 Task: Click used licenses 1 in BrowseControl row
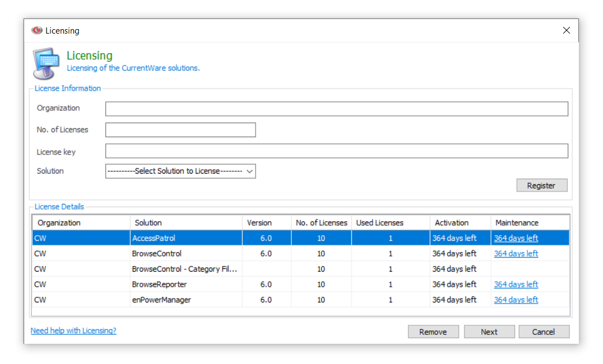[x=391, y=254]
